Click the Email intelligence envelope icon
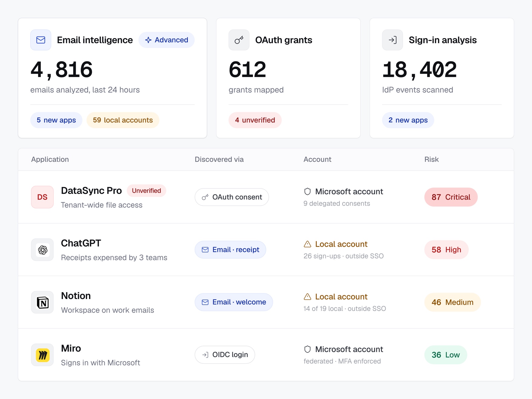Screen dimensions: 532x399 point(41,40)
